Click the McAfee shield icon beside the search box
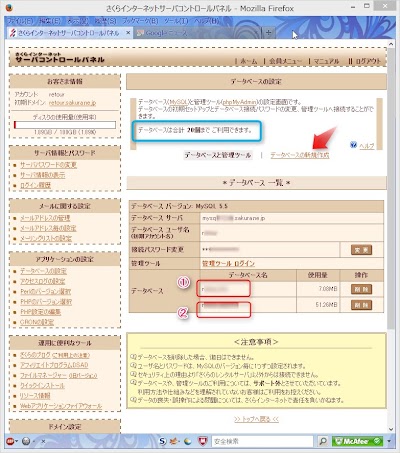Screen dimensions: 400x453 [203, 441]
